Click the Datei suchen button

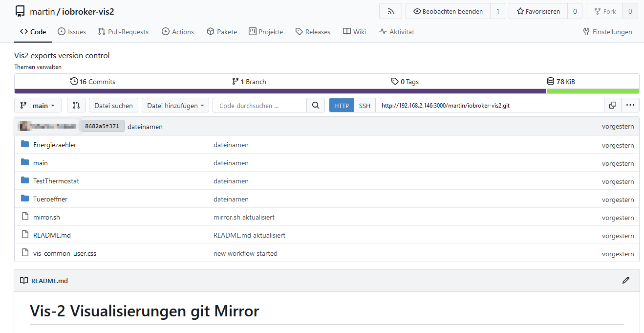[x=113, y=106]
